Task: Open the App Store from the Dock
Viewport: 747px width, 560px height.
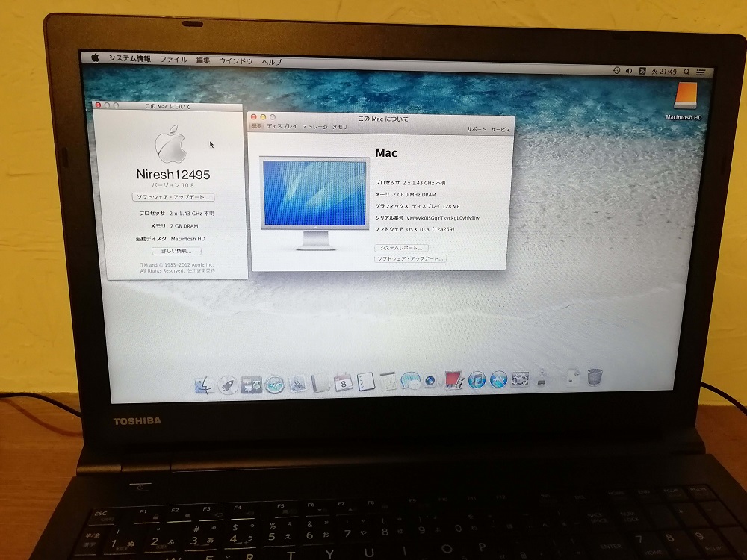Action: (x=498, y=383)
